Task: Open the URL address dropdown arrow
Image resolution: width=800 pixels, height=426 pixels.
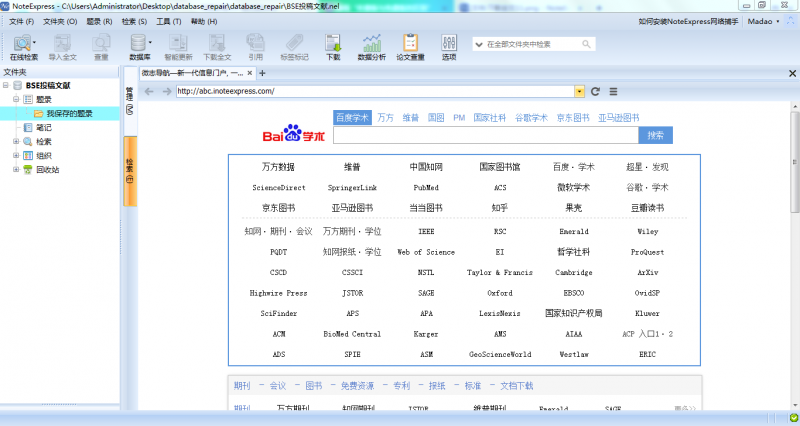Action: click(x=579, y=91)
